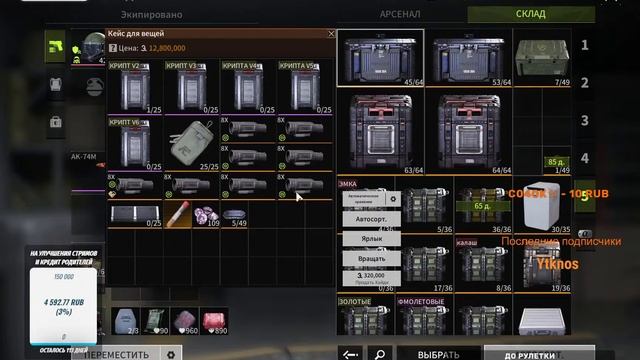The width and height of the screenshot is (640, 360).
Task: Close the Кейс для вещей window
Action: tap(331, 34)
